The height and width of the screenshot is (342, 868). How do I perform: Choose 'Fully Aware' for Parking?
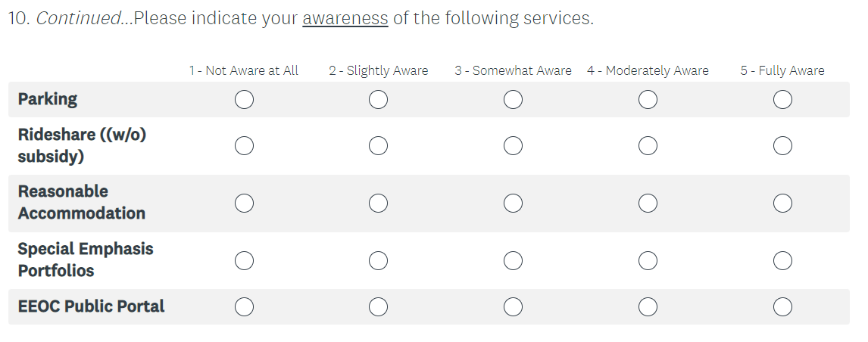tap(782, 100)
